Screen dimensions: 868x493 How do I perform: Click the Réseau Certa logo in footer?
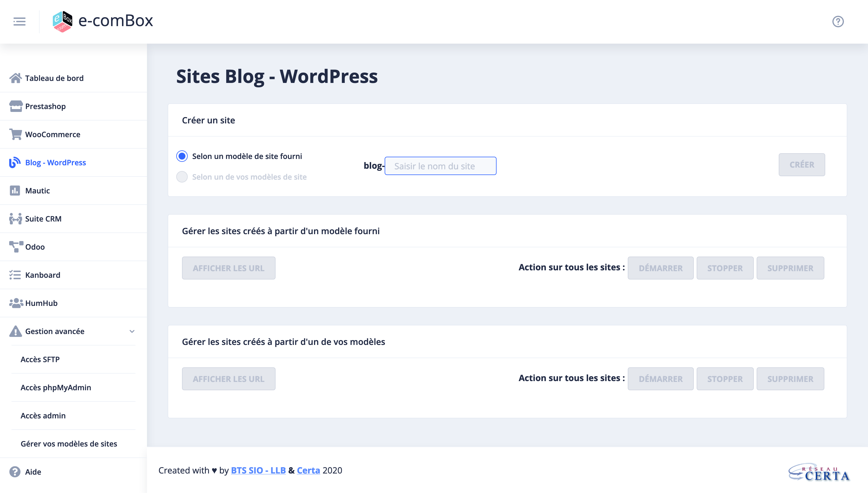[819, 472]
